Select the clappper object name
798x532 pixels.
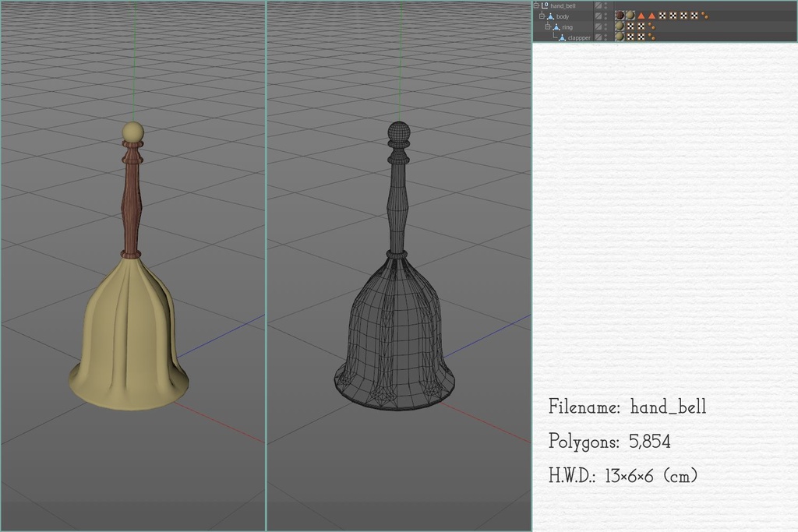pyautogui.click(x=579, y=38)
